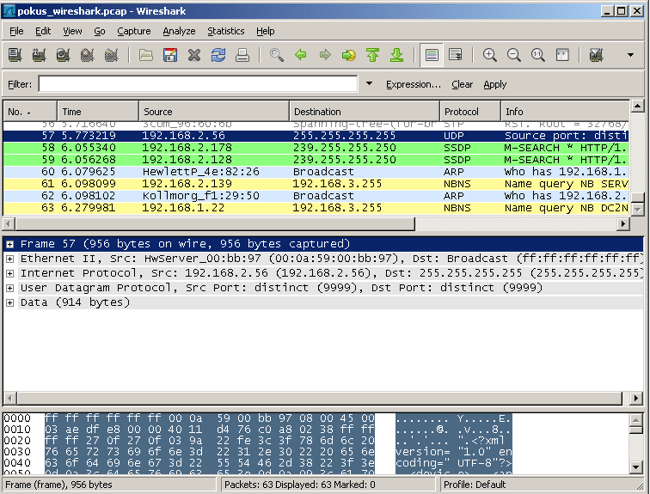
Task: Click the Filter: button
Action: (19, 85)
